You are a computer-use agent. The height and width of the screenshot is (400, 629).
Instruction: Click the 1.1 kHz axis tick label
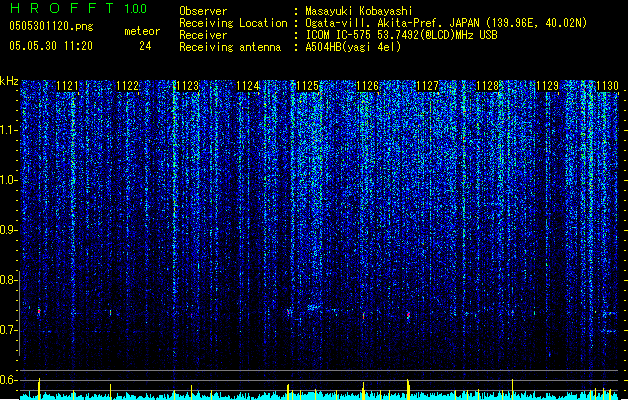point(8,130)
